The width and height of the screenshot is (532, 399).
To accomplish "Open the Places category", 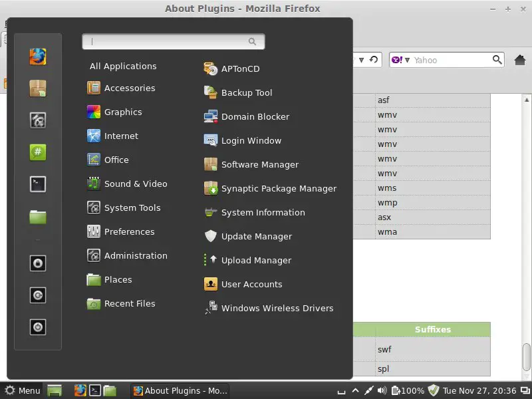I will 110,279.
